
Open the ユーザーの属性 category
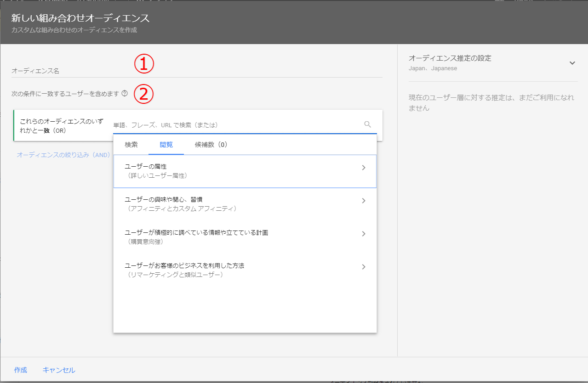click(x=239, y=171)
